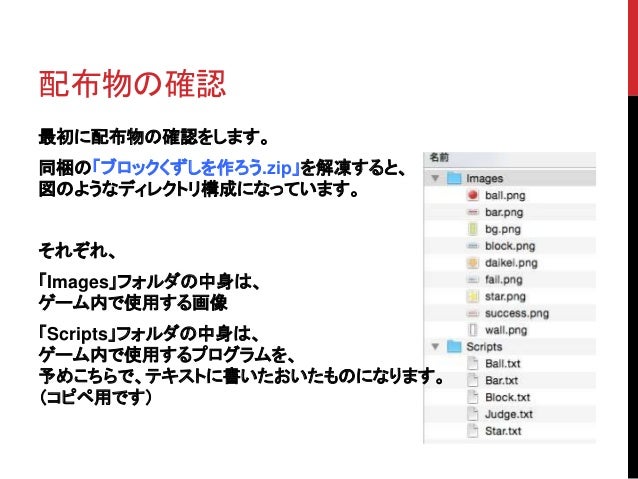The height and width of the screenshot is (479, 638).
Task: Click the ball.png red ball icon
Action: pyautogui.click(x=472, y=195)
